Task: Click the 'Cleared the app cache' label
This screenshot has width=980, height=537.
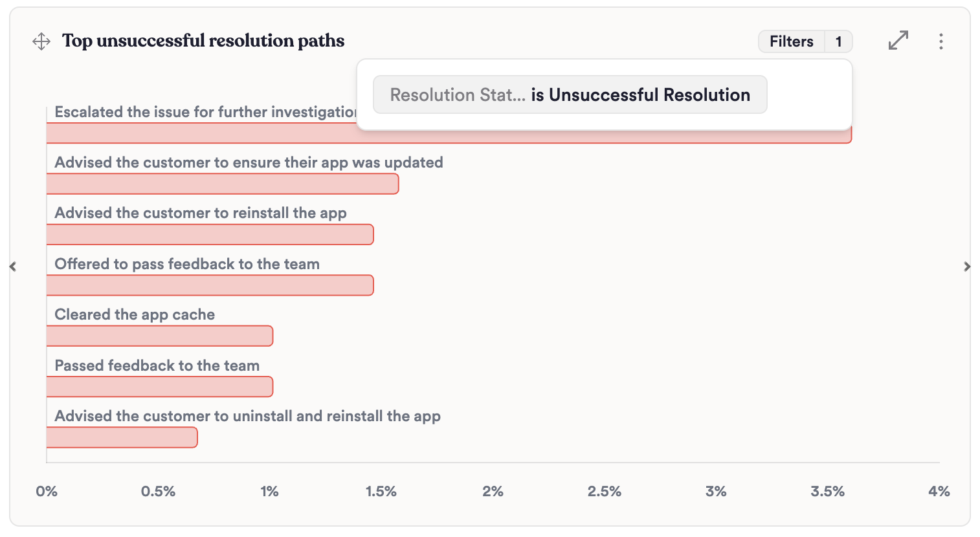Action: click(135, 314)
